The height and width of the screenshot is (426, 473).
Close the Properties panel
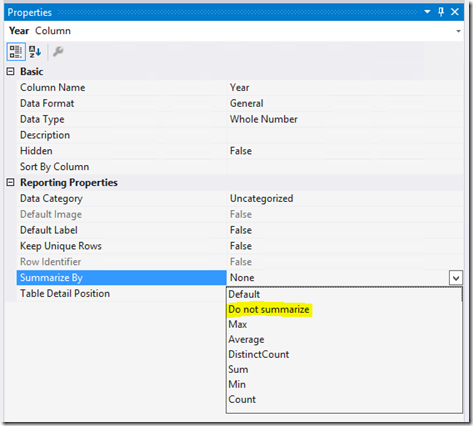point(455,12)
